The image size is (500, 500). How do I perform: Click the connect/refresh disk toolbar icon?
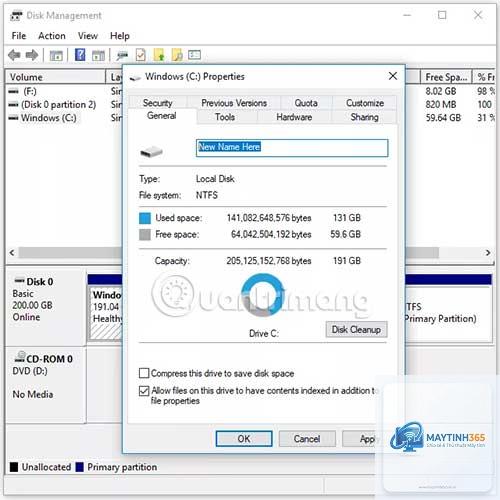(x=122, y=55)
